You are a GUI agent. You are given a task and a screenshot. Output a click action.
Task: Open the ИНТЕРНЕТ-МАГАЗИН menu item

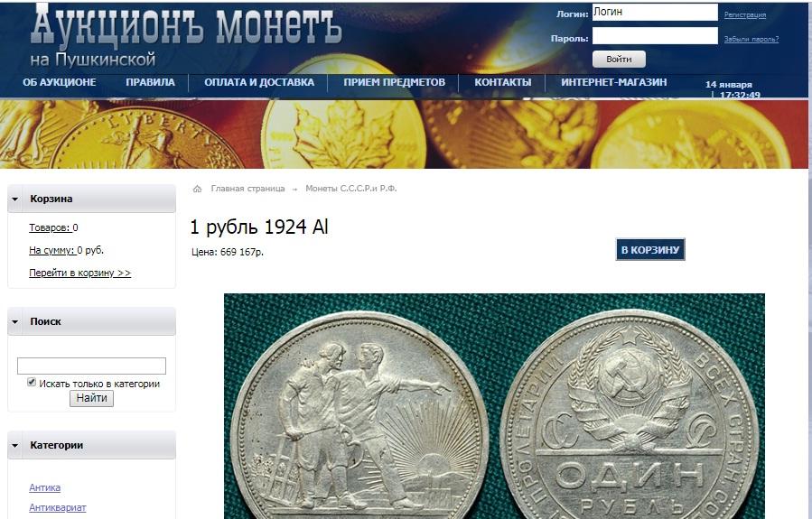point(613,82)
